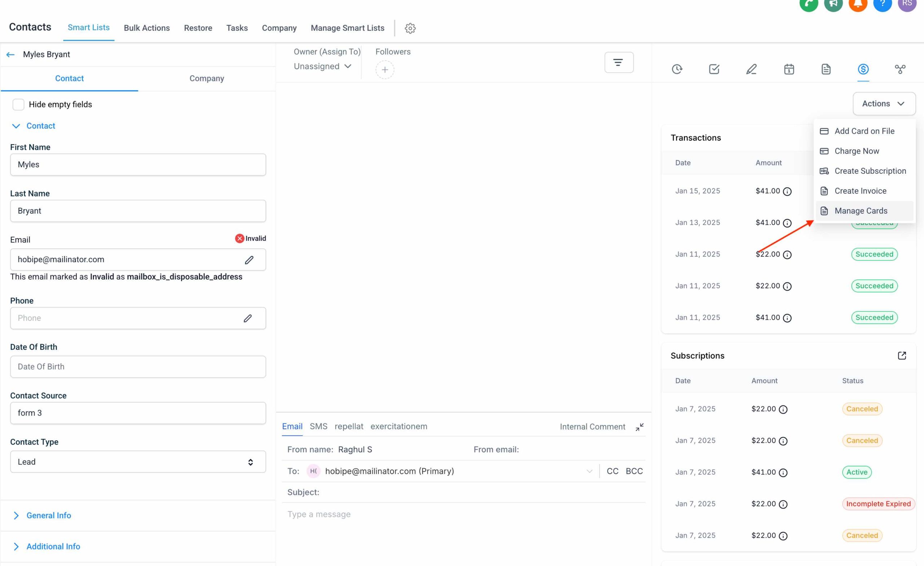The image size is (924, 566).
Task: Click the orange notifications bell icon
Action: click(858, 4)
